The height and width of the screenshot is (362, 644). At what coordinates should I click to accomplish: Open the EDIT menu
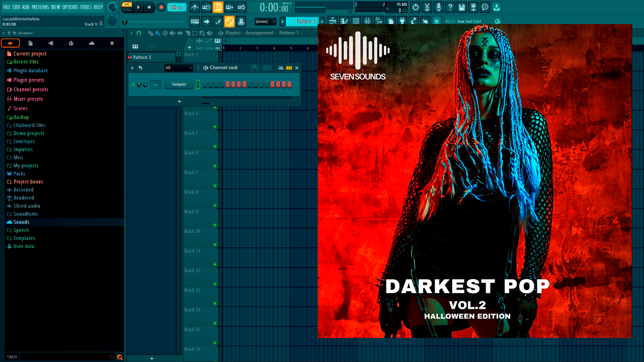tap(16, 7)
